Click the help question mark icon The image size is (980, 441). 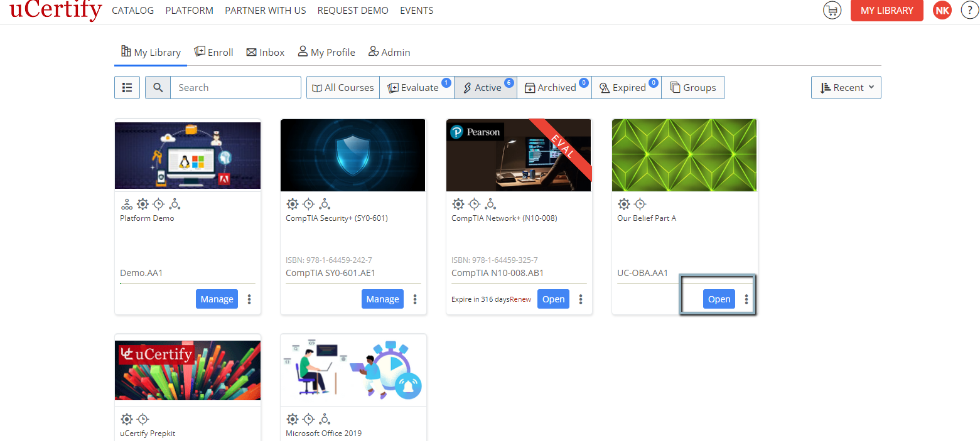point(970,11)
